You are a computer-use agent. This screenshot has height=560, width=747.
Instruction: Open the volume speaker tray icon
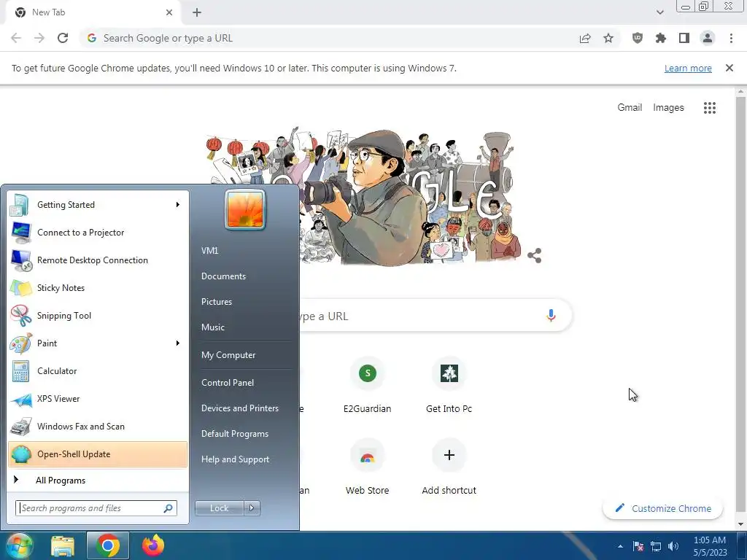click(x=673, y=546)
